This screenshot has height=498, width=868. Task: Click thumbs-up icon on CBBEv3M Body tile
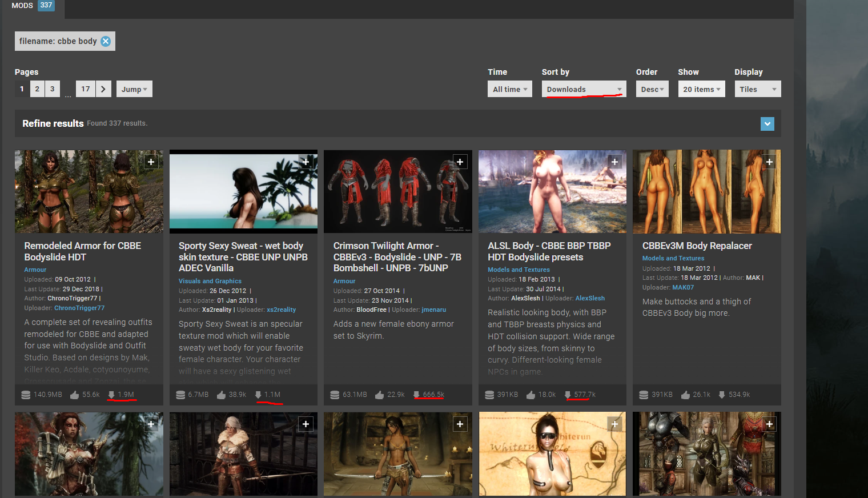click(685, 395)
